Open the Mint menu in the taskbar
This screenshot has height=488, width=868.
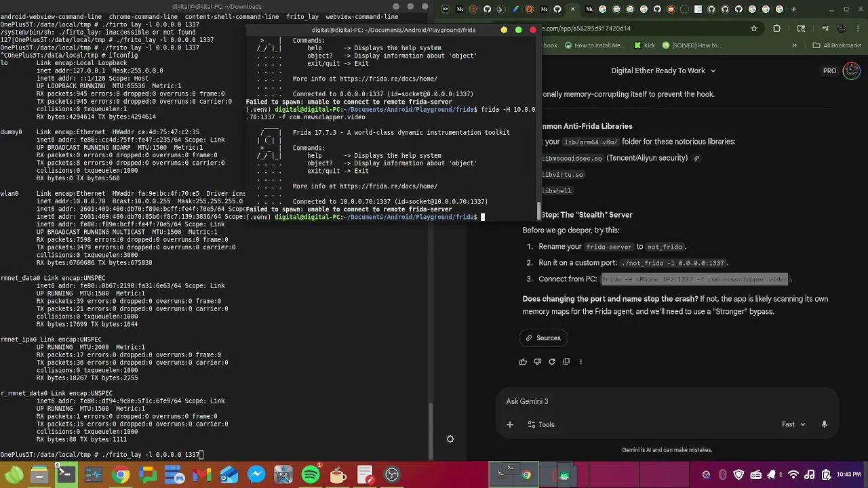click(x=14, y=474)
